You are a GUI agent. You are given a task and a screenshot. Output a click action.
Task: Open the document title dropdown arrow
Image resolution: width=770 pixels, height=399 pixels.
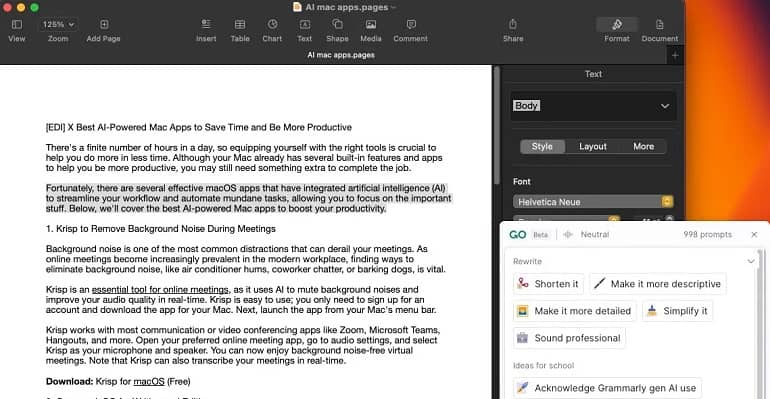tap(393, 7)
